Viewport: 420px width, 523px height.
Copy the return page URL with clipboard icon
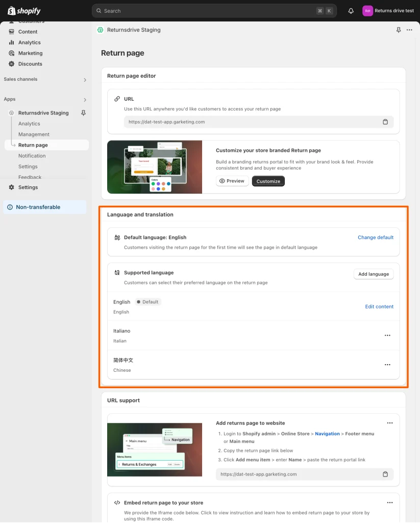386,122
